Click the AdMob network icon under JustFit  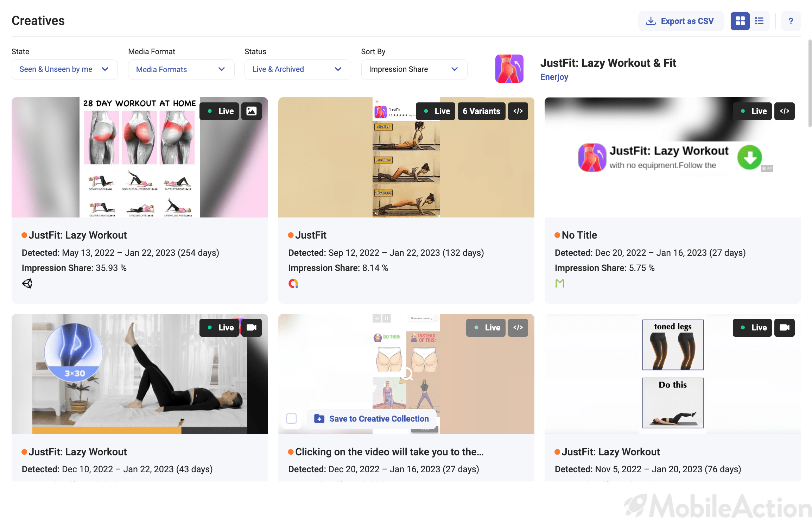[x=293, y=283]
